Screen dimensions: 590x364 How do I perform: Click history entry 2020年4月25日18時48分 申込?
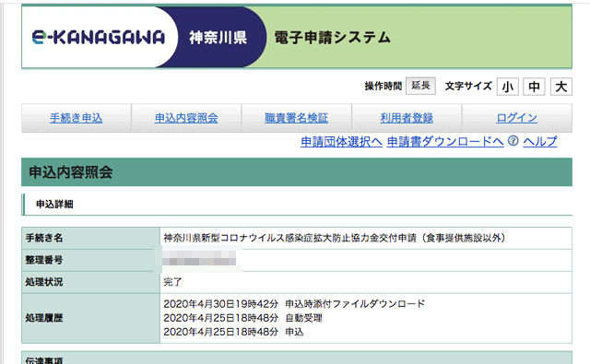[233, 332]
